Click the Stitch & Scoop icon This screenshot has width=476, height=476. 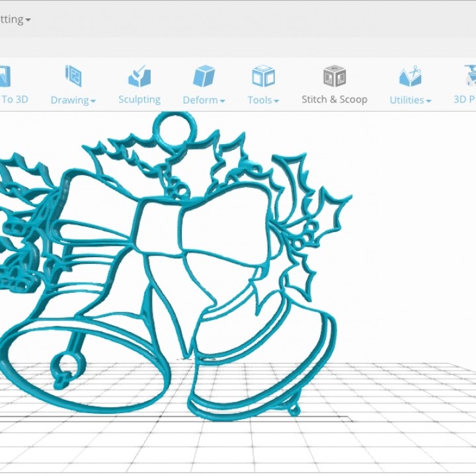(335, 76)
